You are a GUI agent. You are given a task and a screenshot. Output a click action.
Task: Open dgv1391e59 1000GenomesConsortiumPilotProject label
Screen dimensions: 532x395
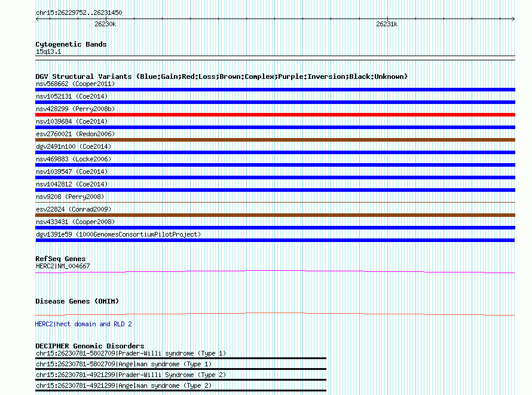click(118, 234)
